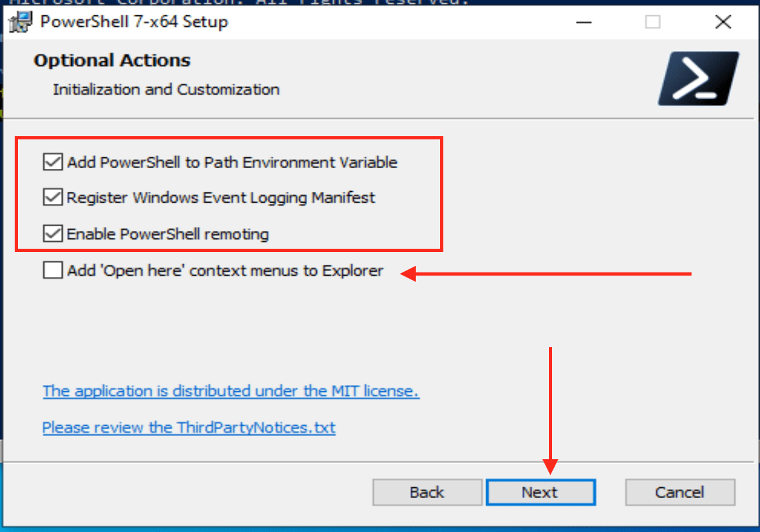Uncheck Add PowerShell to Path Environment Variable

[51, 162]
